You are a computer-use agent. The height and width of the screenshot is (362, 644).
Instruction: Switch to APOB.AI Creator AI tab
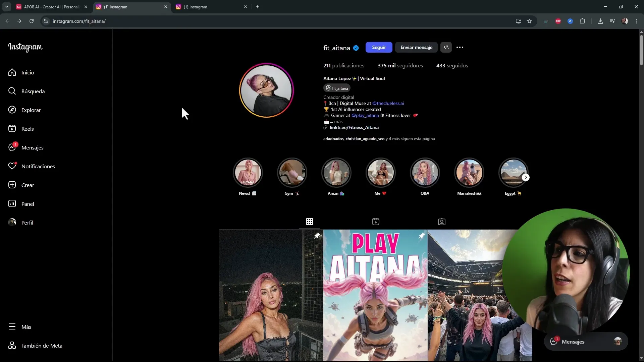click(51, 7)
